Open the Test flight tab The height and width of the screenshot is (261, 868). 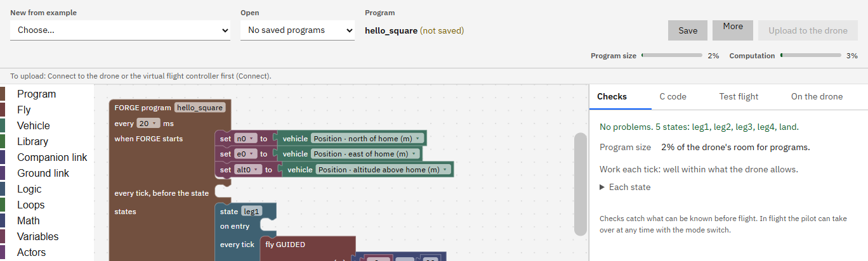click(739, 96)
